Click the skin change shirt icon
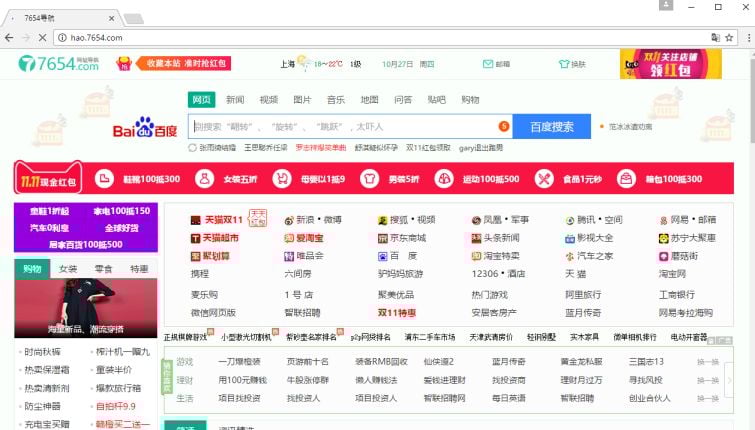Image resolution: width=755 pixels, height=430 pixels. coord(563,64)
